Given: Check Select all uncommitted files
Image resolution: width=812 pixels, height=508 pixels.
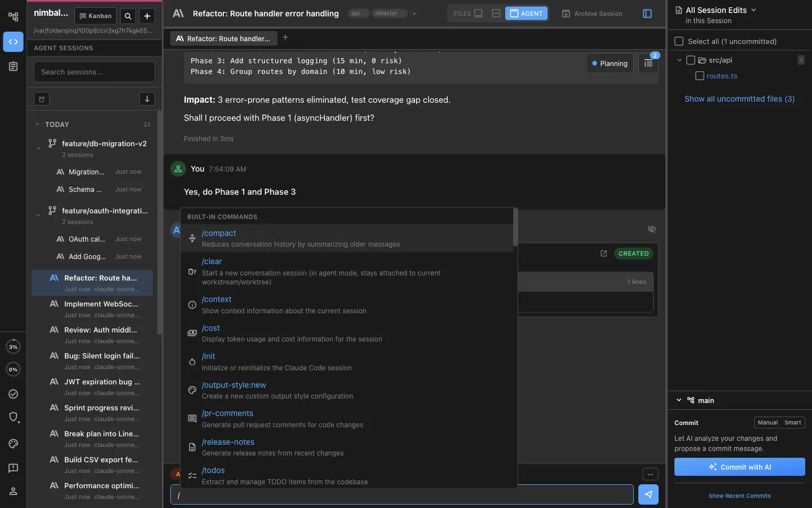Looking at the screenshot, I should point(679,41).
